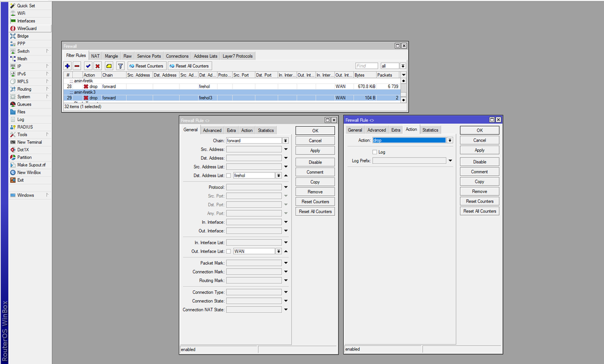Screen dimensions: 604x364
Task: Click Disable in left Firewall Rule window
Action: pos(315,162)
